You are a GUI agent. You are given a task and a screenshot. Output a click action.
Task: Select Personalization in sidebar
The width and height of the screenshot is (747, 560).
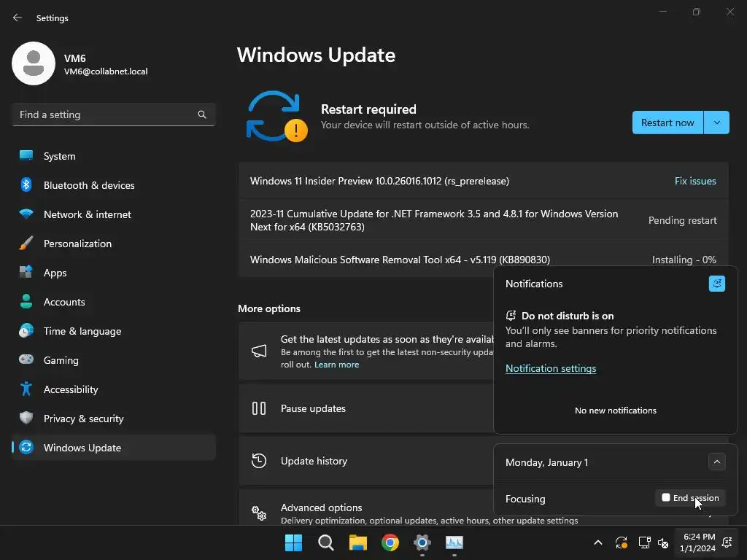click(113, 244)
